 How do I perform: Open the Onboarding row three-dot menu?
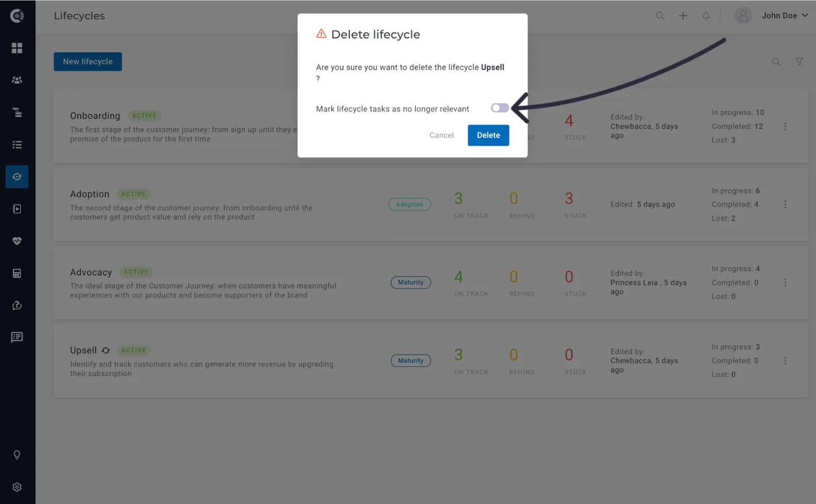[785, 126]
